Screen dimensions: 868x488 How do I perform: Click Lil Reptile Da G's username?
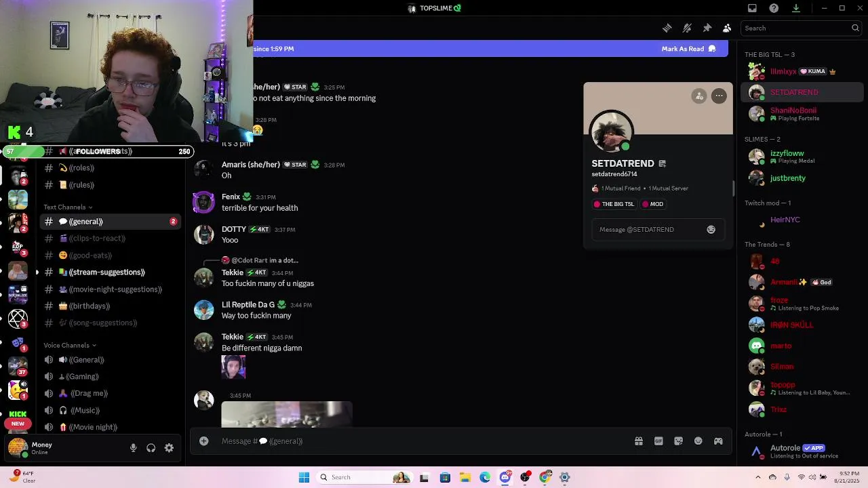click(248, 305)
